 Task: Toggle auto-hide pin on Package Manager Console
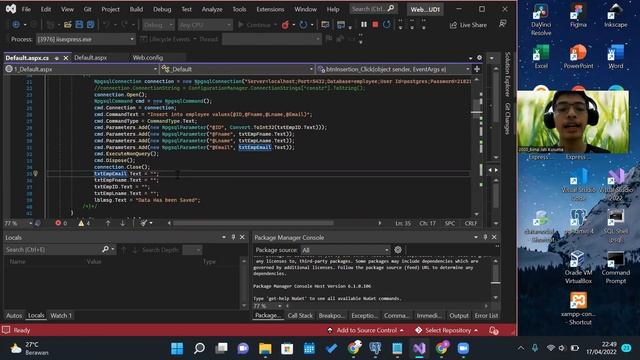tap(485, 237)
